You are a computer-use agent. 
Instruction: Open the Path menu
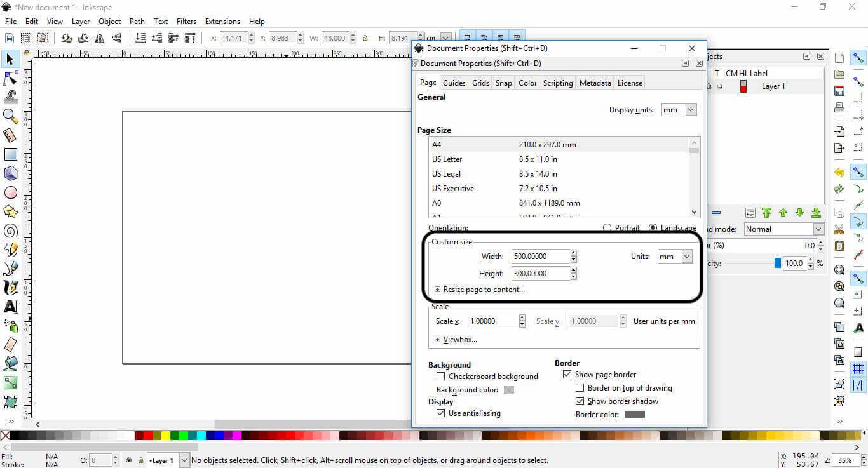(137, 22)
